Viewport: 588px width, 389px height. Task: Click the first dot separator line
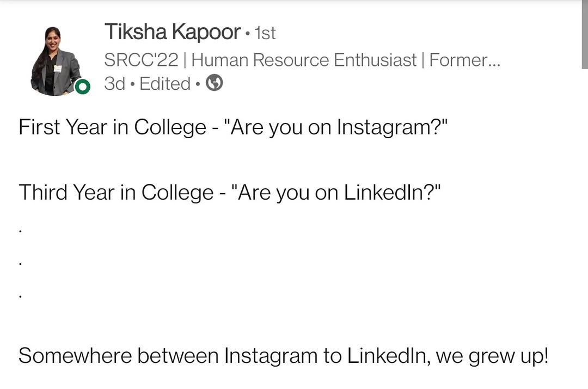point(20,231)
